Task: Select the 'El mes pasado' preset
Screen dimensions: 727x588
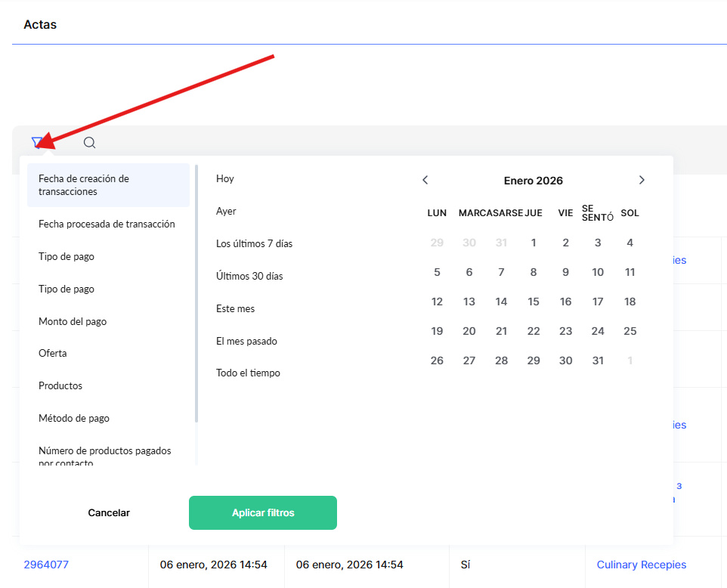Action: coord(246,342)
